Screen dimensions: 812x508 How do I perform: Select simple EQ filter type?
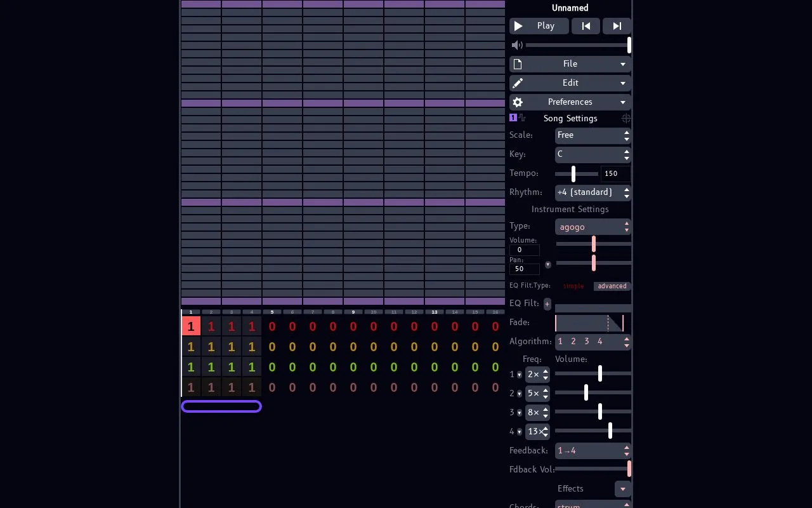[574, 286]
